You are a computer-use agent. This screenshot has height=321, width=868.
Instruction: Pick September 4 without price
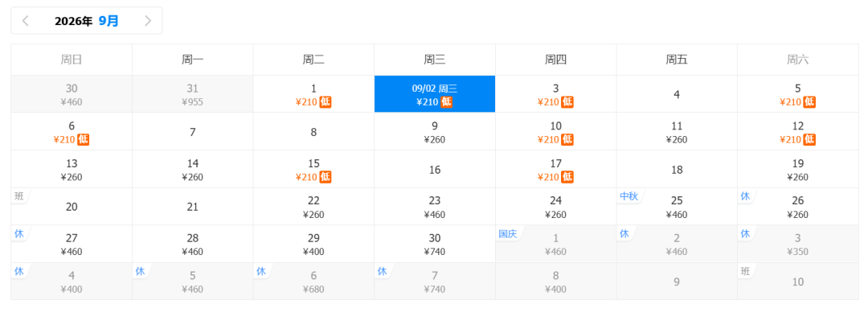click(x=677, y=94)
